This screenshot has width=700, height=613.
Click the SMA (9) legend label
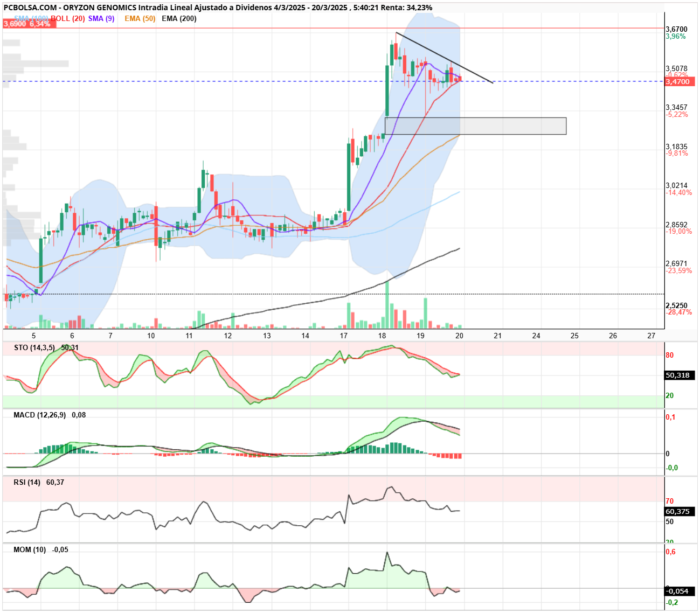[x=101, y=18]
